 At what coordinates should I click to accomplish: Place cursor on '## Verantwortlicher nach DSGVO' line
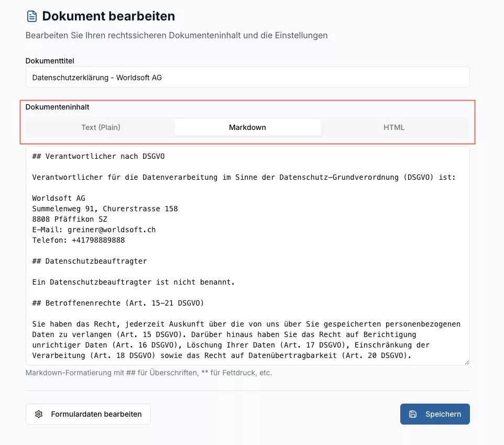tap(99, 156)
